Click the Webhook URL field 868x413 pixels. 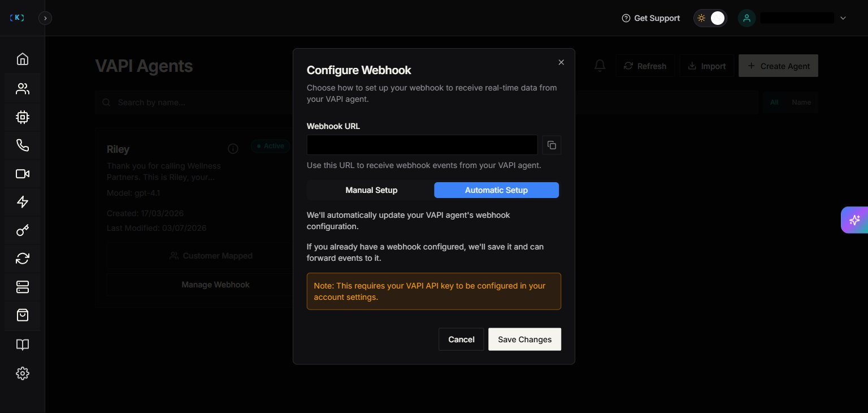click(x=422, y=145)
